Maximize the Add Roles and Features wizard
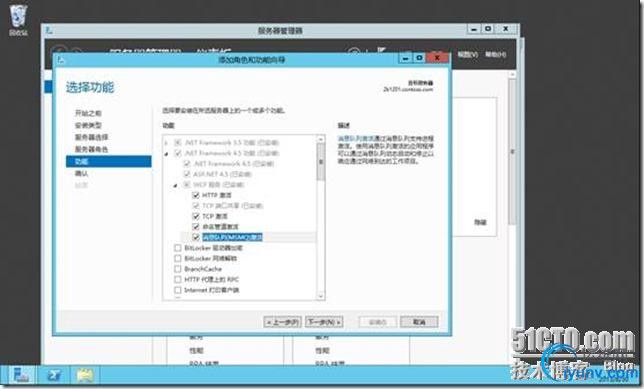This screenshot has height=389, width=644. [419, 58]
